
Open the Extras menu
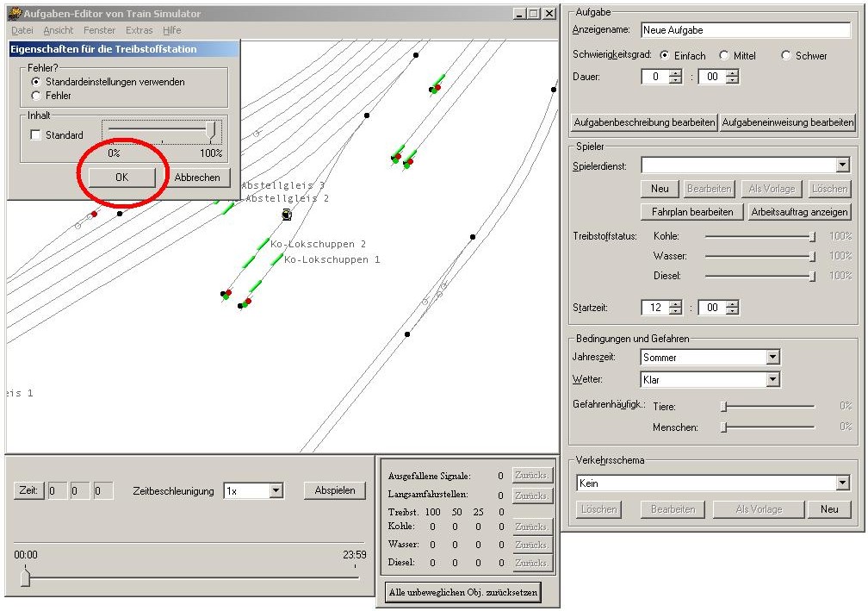139,30
